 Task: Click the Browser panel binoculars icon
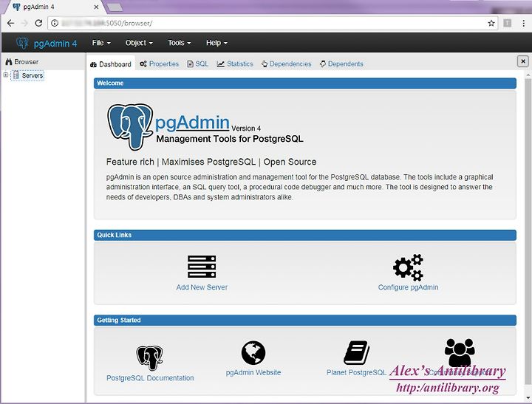[x=8, y=62]
